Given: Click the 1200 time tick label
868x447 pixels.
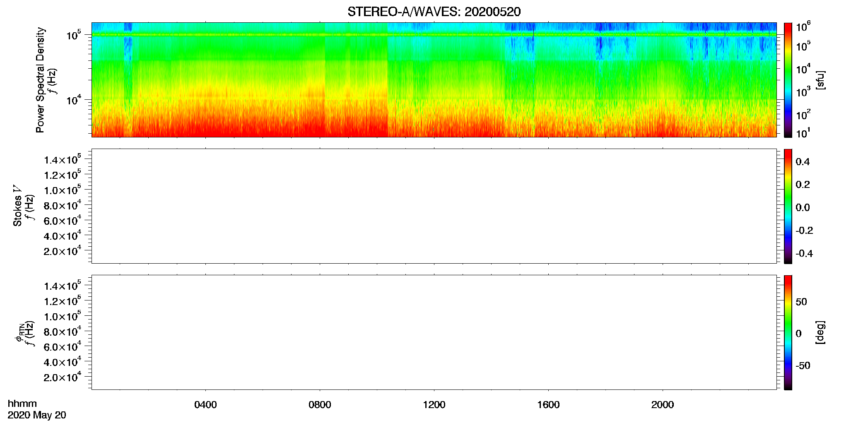Looking at the screenshot, I should coord(434,405).
